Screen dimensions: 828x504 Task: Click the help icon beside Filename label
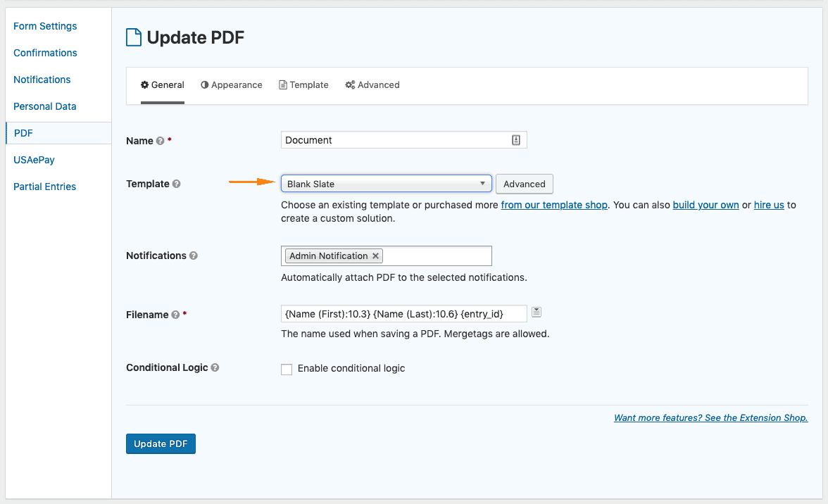coord(175,315)
